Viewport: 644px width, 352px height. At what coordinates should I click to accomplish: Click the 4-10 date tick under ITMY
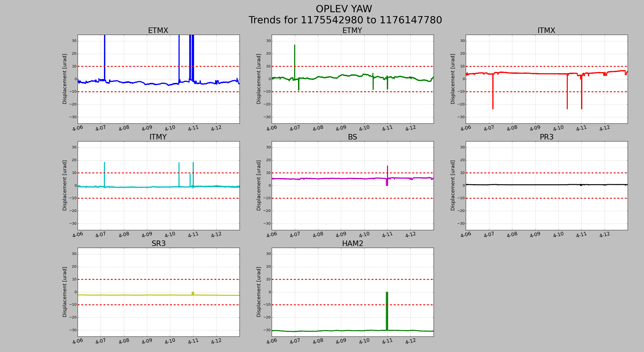pyautogui.click(x=170, y=234)
